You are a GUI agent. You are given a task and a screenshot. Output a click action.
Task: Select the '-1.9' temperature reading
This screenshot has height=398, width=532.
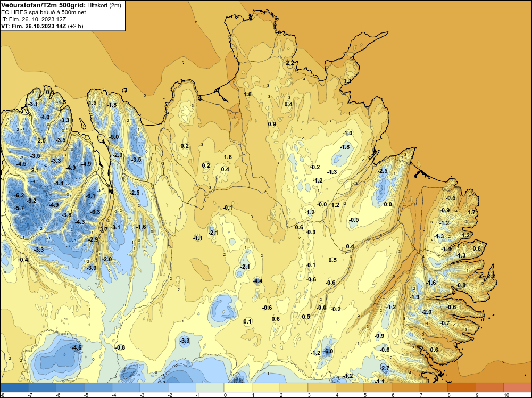[414, 297]
